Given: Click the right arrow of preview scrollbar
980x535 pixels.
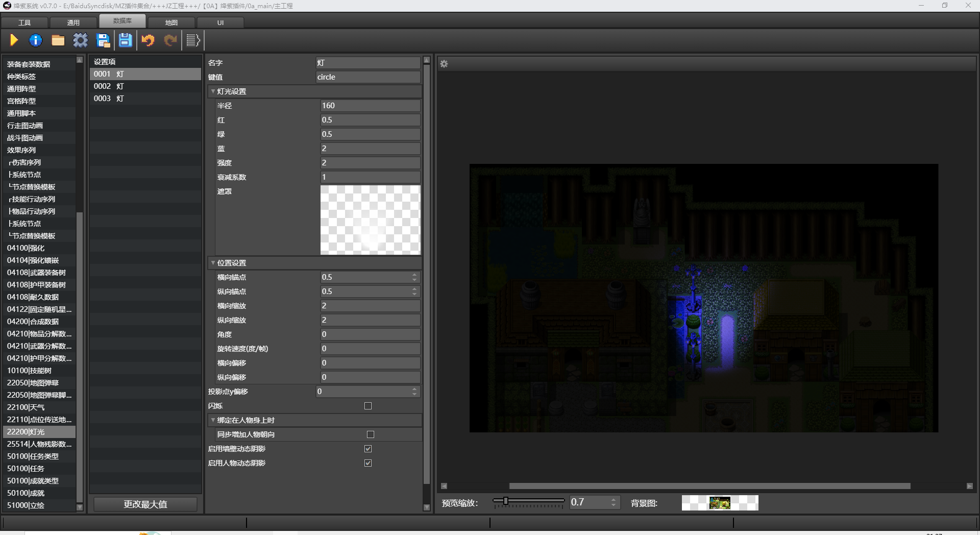Looking at the screenshot, I should coord(970,486).
